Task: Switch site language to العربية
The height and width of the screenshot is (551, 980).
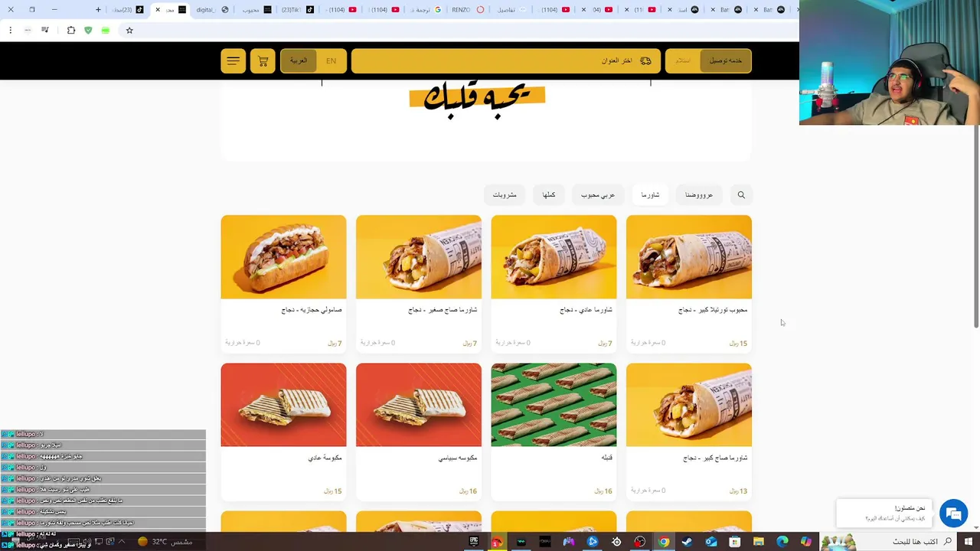Action: pos(299,61)
